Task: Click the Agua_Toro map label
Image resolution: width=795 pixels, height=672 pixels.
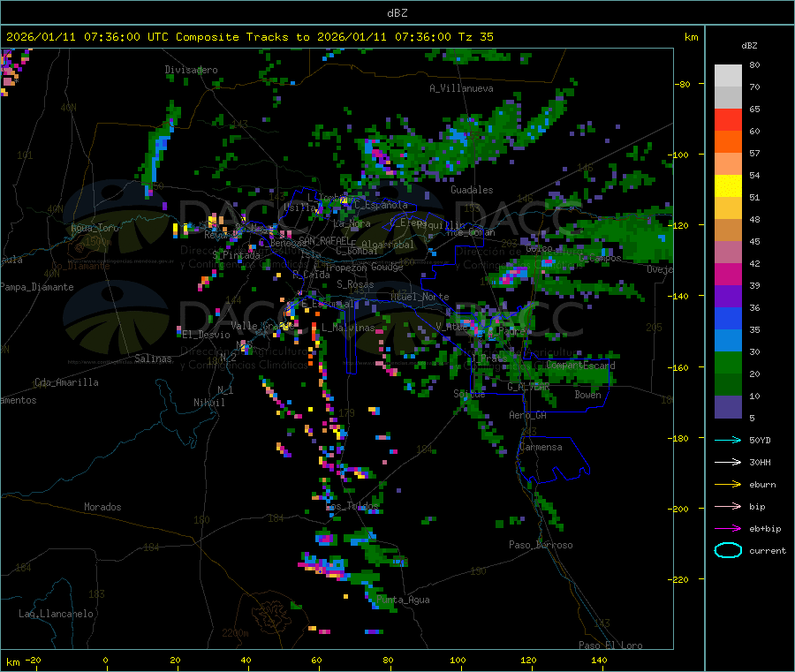Action: pyautogui.click(x=95, y=228)
